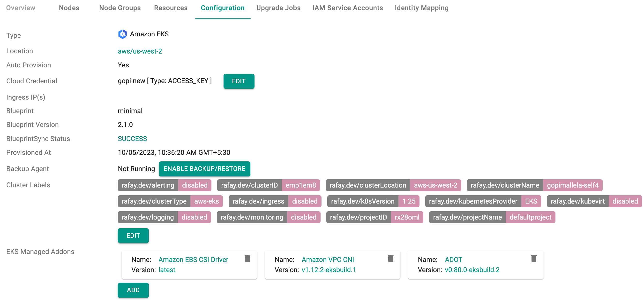Select the rafay.dev/k8sVersion label chip

pyautogui.click(x=373, y=201)
